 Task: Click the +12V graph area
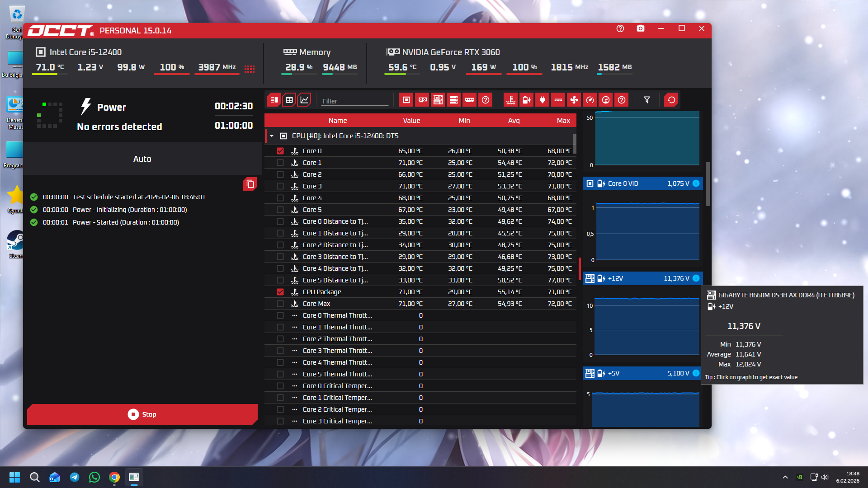(x=647, y=326)
